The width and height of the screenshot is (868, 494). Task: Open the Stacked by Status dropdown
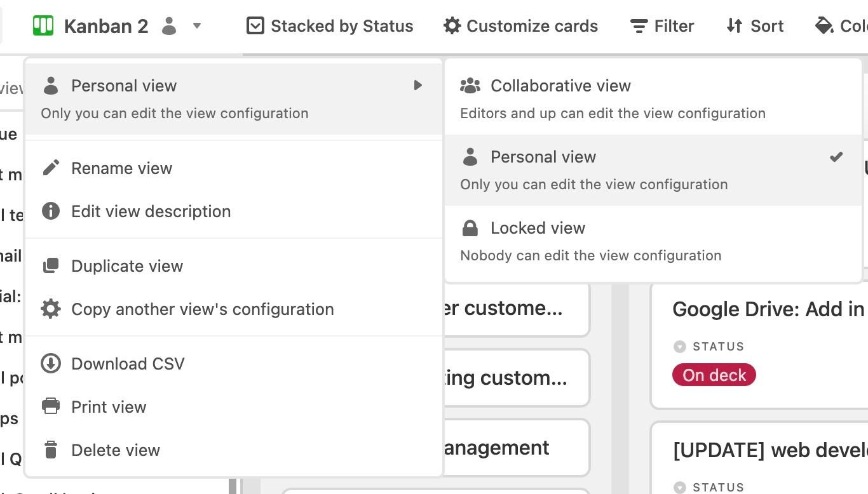pos(330,26)
